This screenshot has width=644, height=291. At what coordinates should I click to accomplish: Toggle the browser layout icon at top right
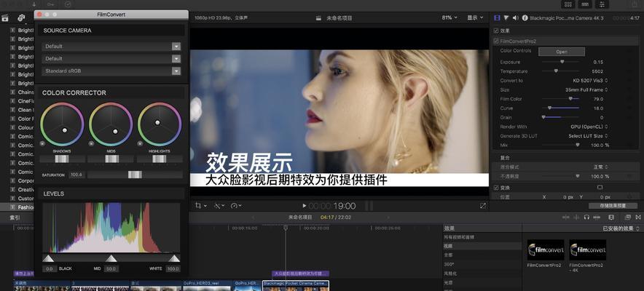[x=568, y=4]
